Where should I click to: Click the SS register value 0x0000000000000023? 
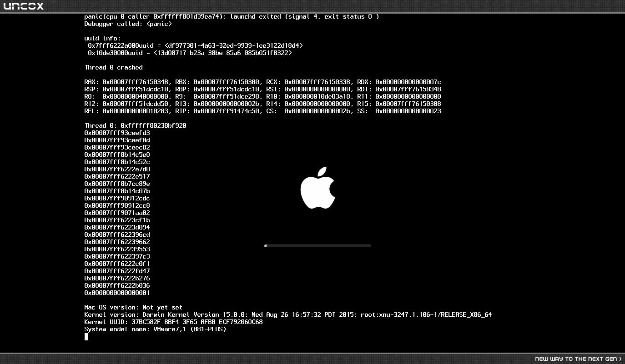tap(408, 111)
